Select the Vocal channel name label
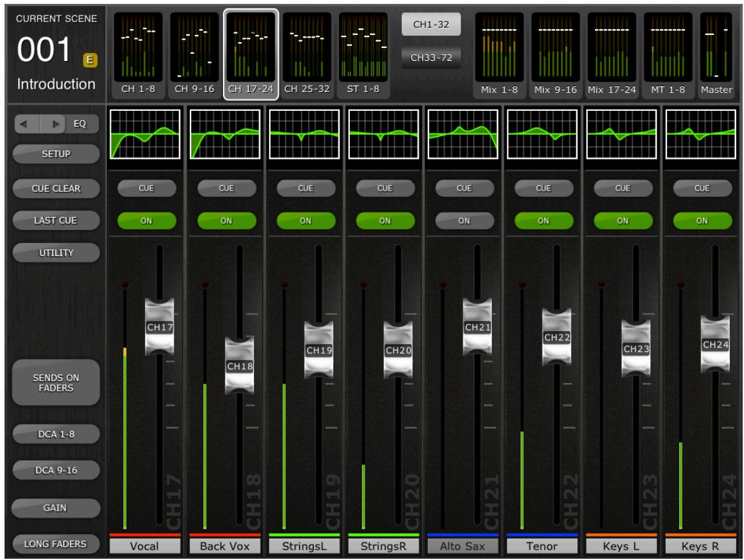Screen dimensions: 744x560 click(145, 546)
